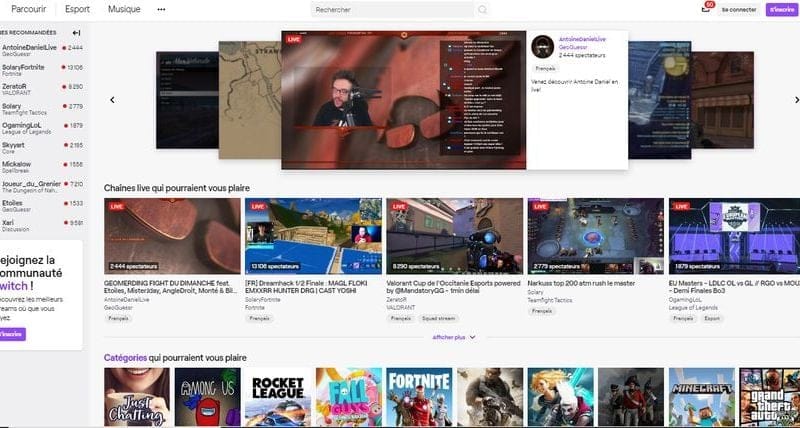The width and height of the screenshot is (800, 428).
Task: Select Joueur_du_Grenier in sidebar
Action: pos(42,186)
